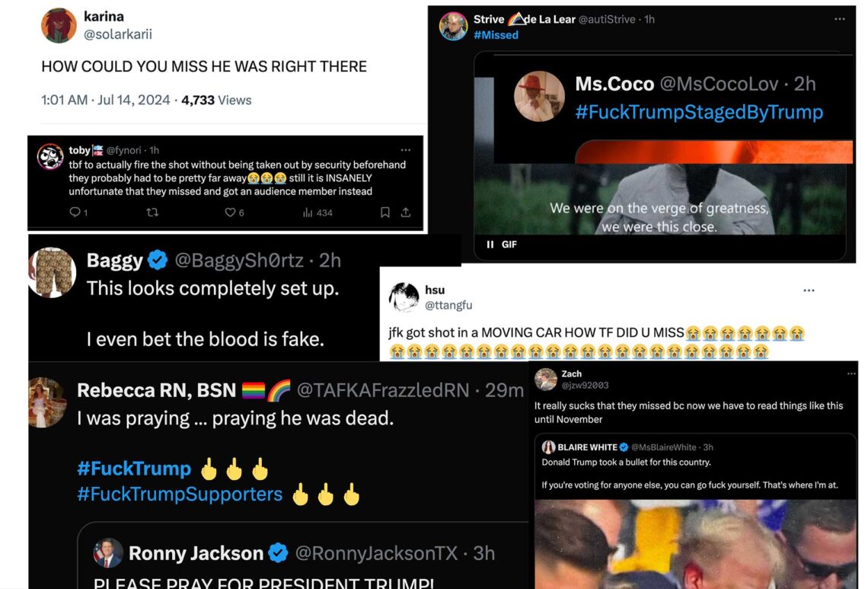The width and height of the screenshot is (868, 589).
Task: Open more options on Strive's tweet
Action: point(840,19)
